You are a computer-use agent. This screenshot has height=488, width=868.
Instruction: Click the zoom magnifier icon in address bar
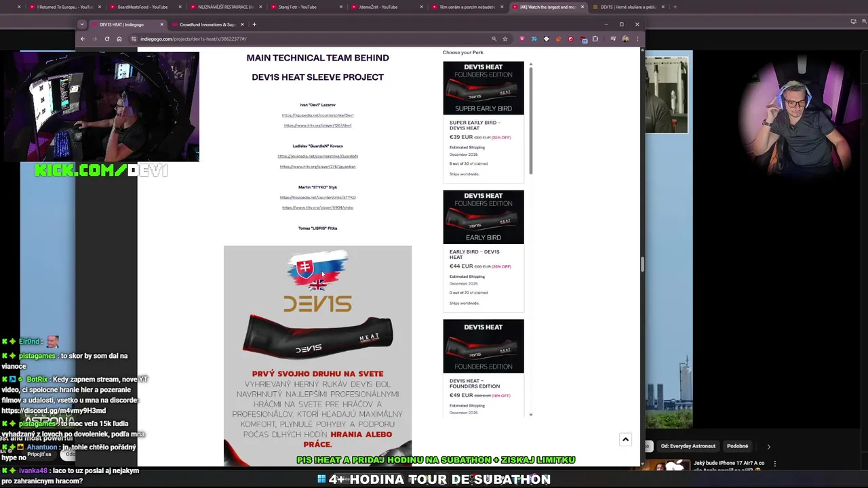click(x=494, y=39)
